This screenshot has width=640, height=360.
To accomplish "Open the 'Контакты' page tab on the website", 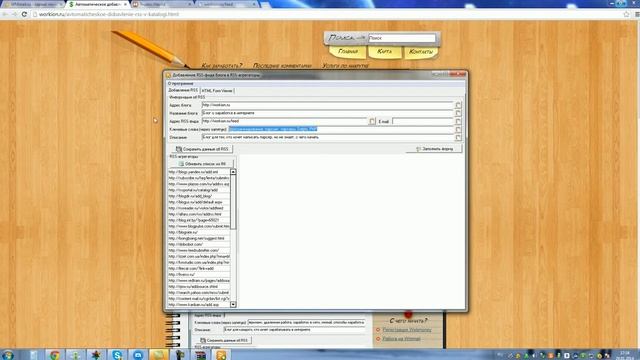I will point(421,52).
